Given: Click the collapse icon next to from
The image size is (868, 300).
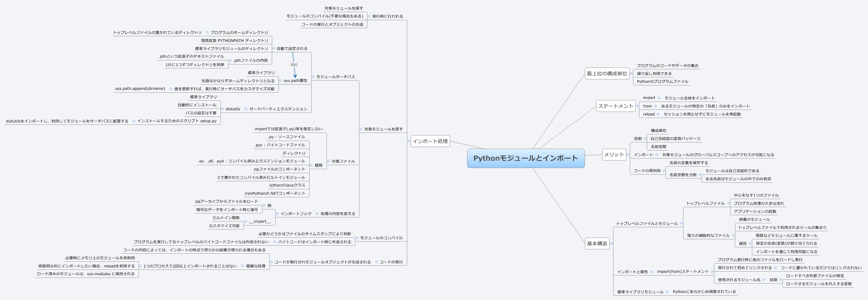Looking at the screenshot, I should click(x=656, y=106).
